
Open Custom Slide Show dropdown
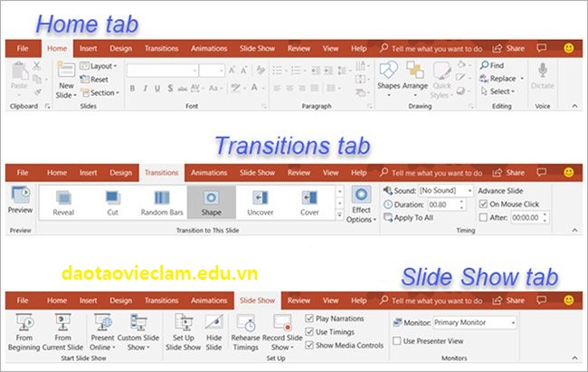138,332
